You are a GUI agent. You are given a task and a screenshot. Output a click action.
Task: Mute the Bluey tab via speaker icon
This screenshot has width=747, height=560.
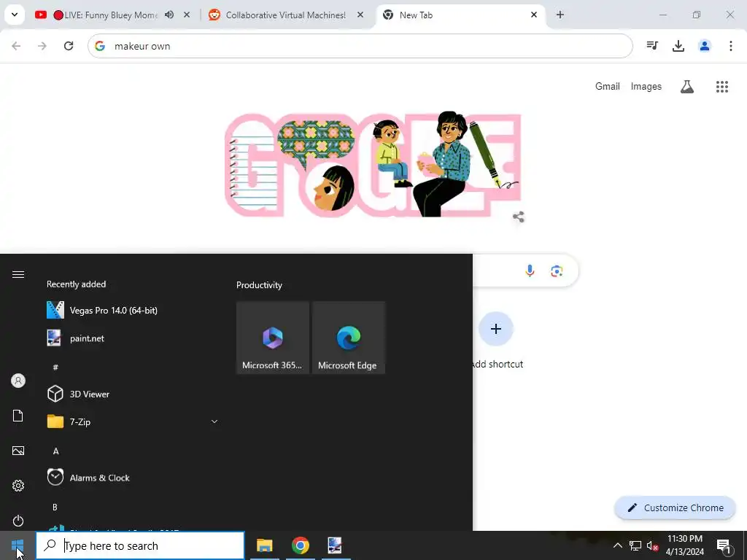[x=169, y=15]
